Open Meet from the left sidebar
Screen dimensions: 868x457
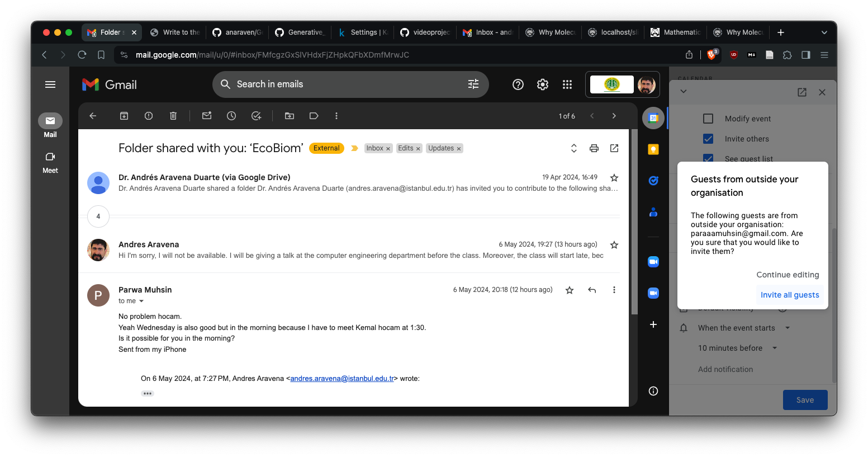50,162
